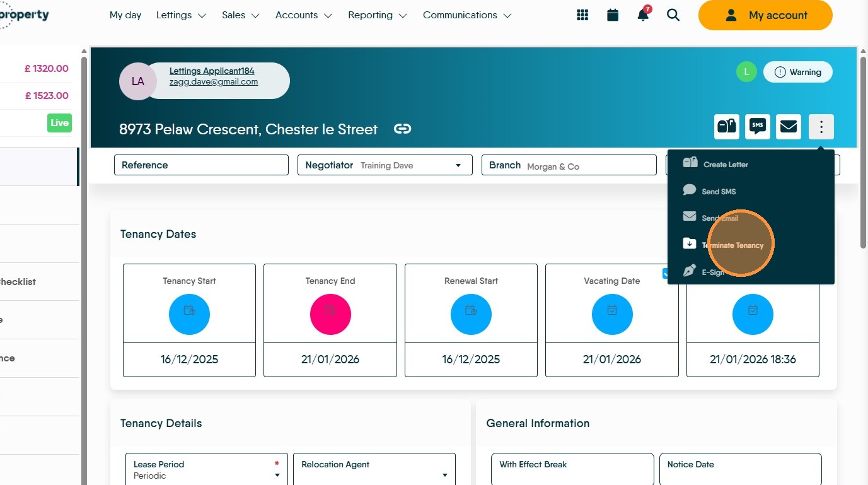Click the green Live status badge
This screenshot has height=485, width=868.
(59, 123)
